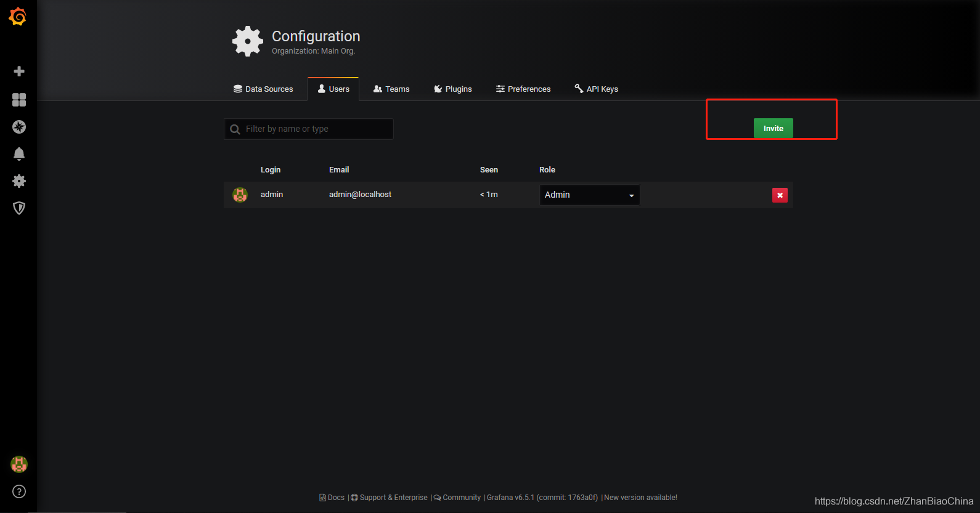Expand the Admin role dropdown
The height and width of the screenshot is (513, 980).
point(589,195)
